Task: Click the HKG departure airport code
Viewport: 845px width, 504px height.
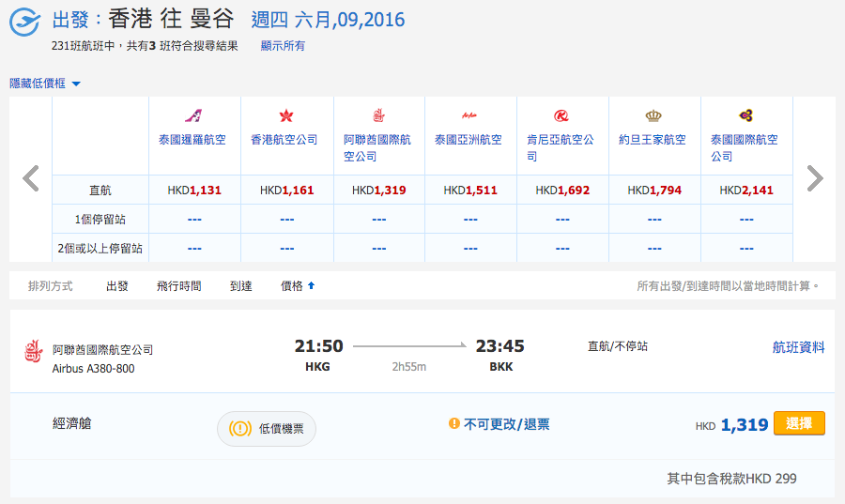Action: click(317, 367)
